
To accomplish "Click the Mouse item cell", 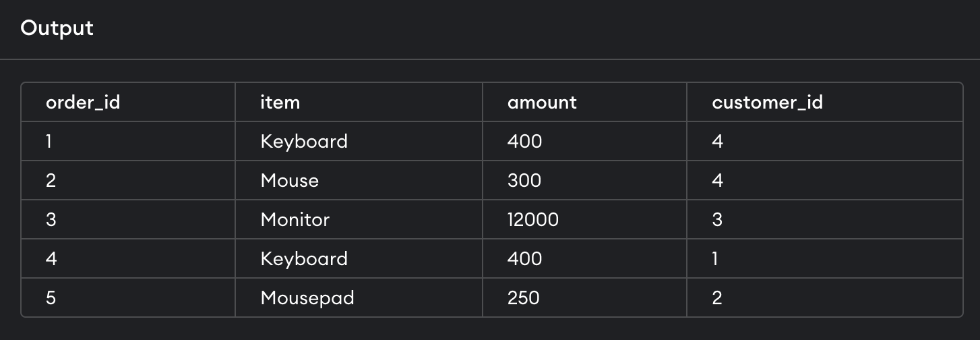I will click(x=290, y=181).
